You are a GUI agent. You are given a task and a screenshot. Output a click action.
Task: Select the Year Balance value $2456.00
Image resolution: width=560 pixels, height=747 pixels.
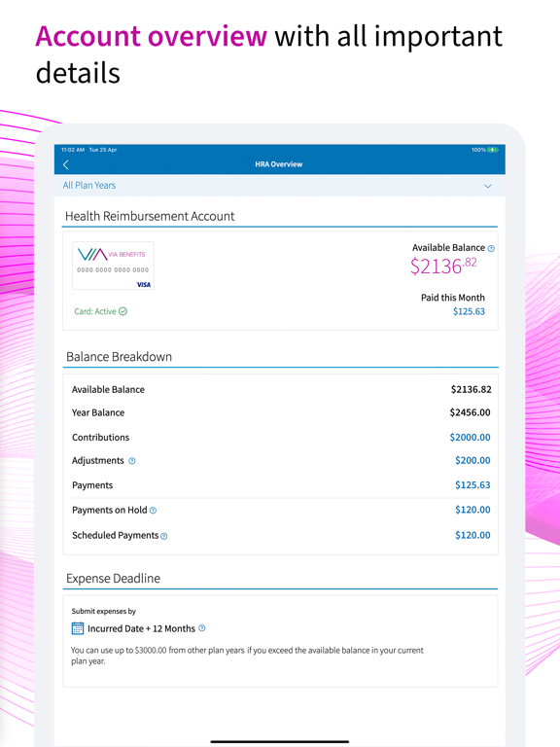tap(470, 412)
